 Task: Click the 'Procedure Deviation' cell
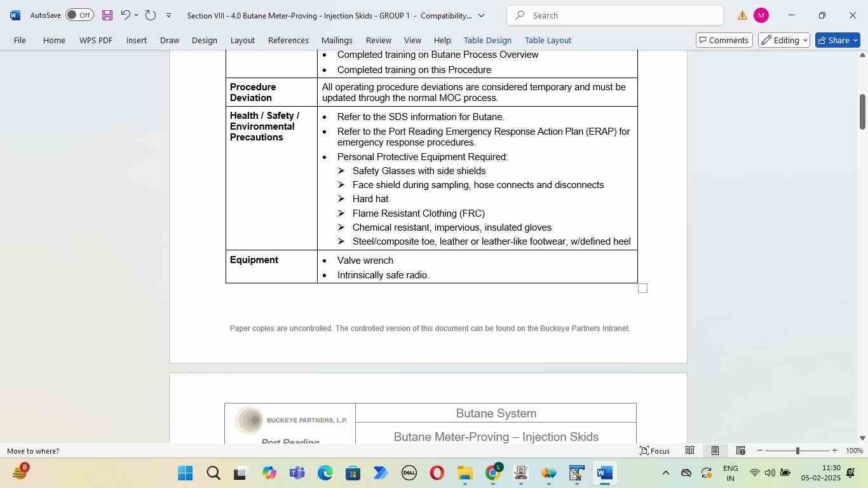pos(271,92)
